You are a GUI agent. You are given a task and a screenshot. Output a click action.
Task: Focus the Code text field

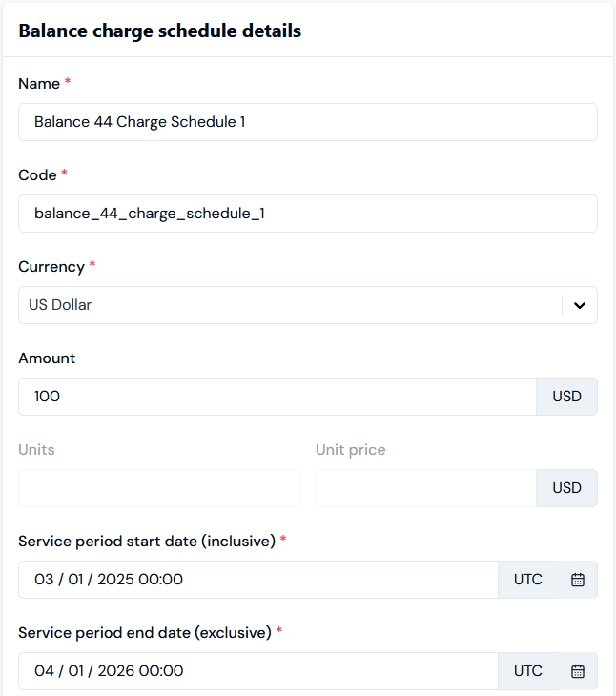pyautogui.click(x=307, y=214)
